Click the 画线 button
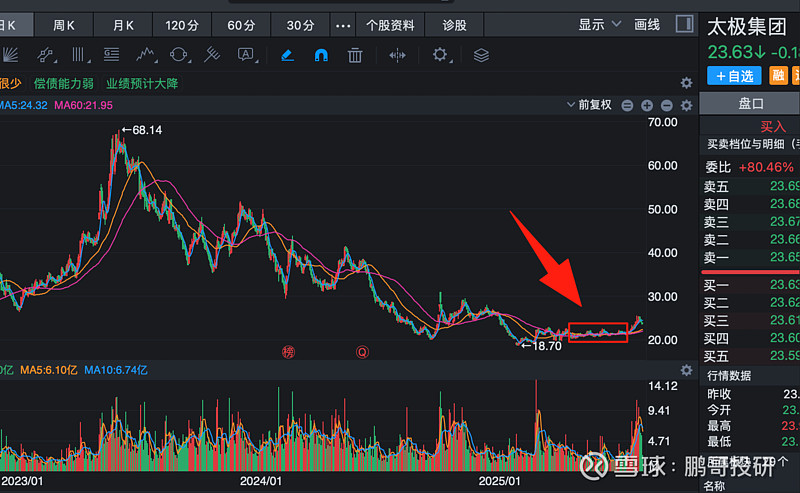 [647, 24]
